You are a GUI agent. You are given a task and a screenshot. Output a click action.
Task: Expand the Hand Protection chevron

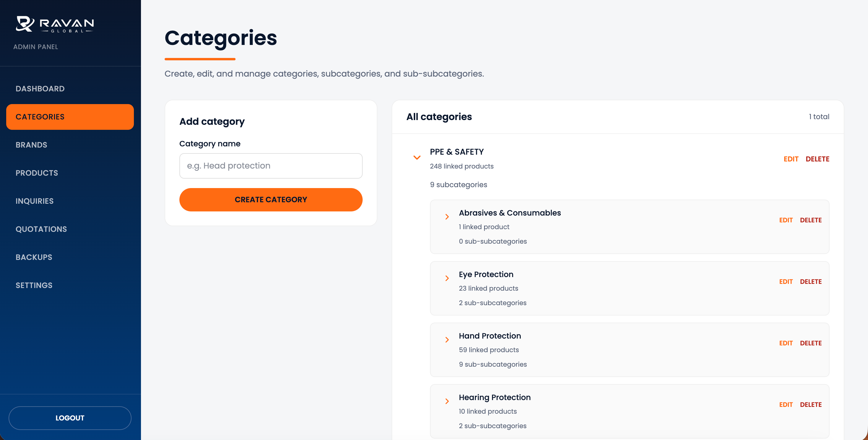pyautogui.click(x=447, y=340)
